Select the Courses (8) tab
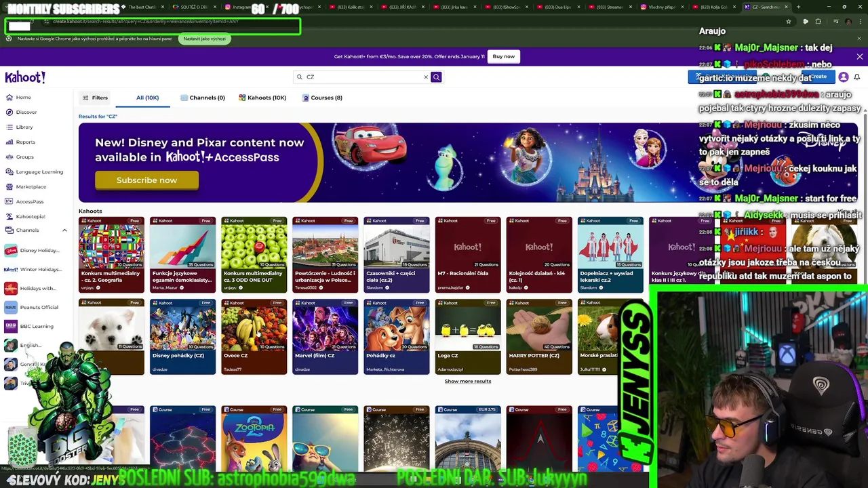The width and height of the screenshot is (868, 488). tap(322, 98)
